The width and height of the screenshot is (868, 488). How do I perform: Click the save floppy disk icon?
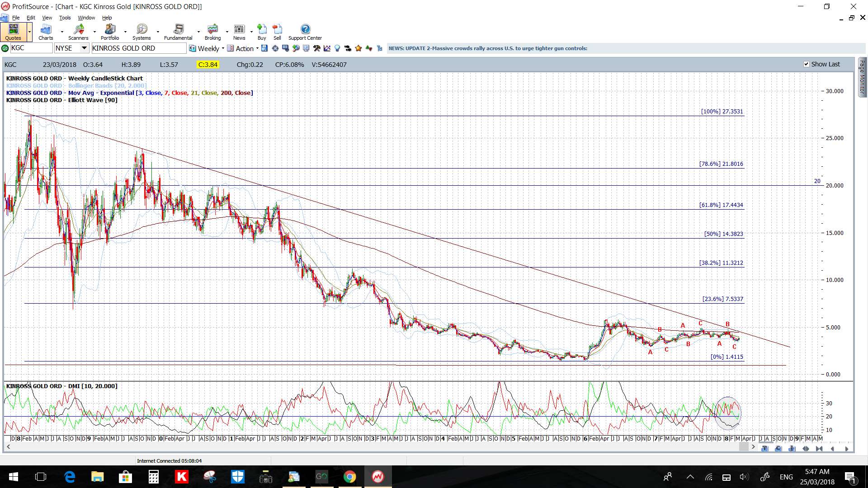tap(264, 48)
